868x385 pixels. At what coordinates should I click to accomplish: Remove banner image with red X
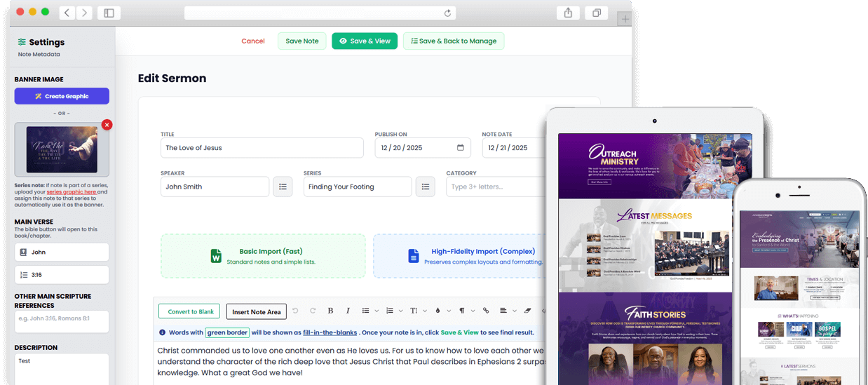click(x=107, y=125)
